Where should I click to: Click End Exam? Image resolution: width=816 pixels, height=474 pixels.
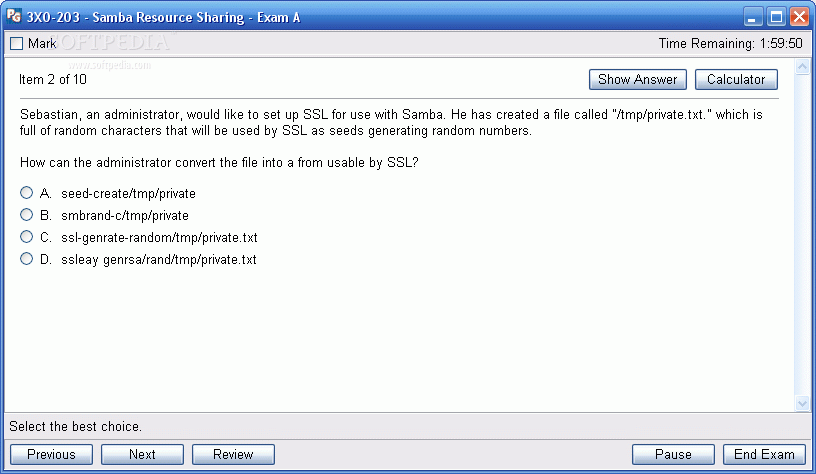[x=764, y=454]
